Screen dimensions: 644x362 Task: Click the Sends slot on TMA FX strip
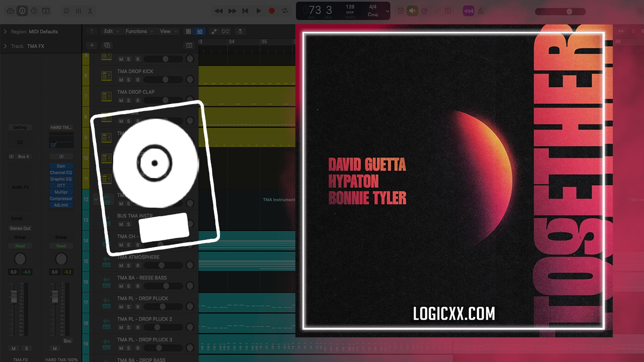(x=17, y=219)
